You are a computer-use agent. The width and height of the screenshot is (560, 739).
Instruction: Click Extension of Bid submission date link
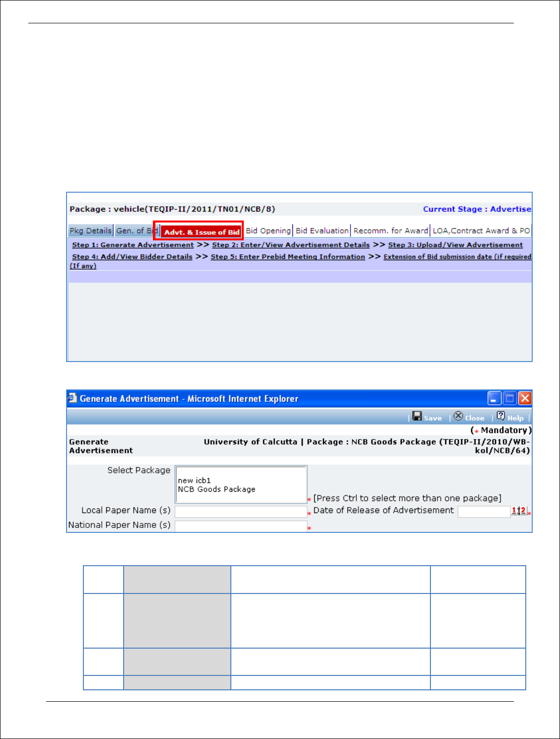tap(457, 257)
